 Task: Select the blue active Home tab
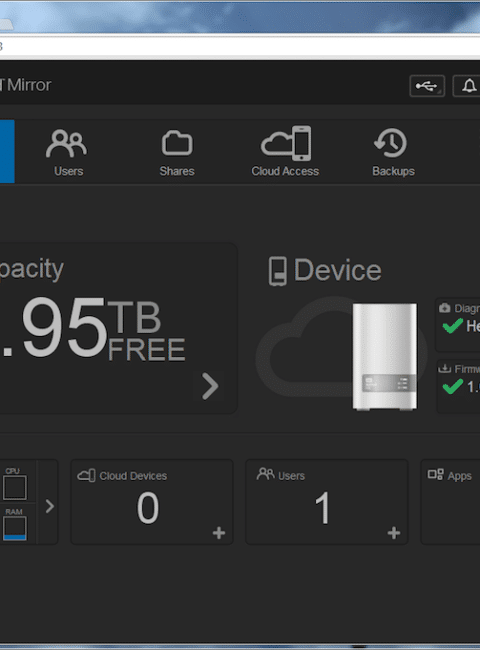[7, 151]
